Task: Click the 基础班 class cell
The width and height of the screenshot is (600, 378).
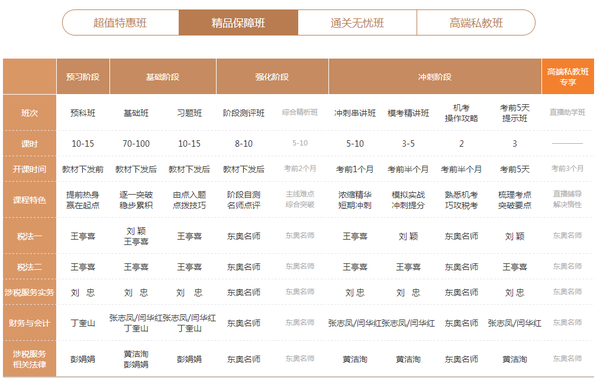Action: click(x=136, y=113)
